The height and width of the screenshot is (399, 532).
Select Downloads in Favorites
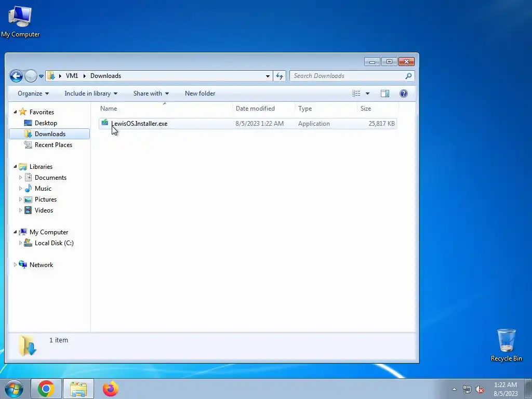(x=50, y=134)
